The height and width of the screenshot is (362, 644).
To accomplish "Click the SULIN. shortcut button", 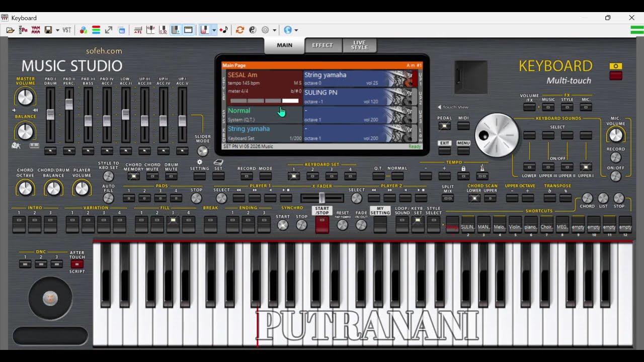I will [468, 225].
